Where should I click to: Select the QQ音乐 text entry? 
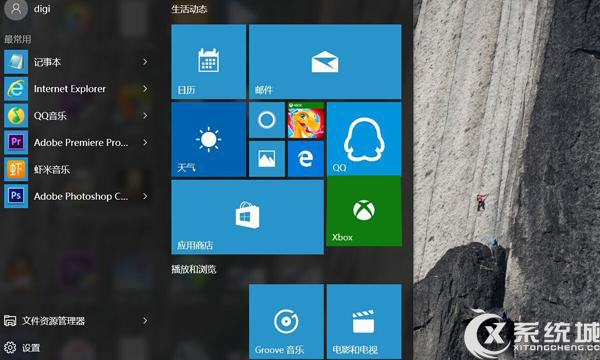coord(50,116)
